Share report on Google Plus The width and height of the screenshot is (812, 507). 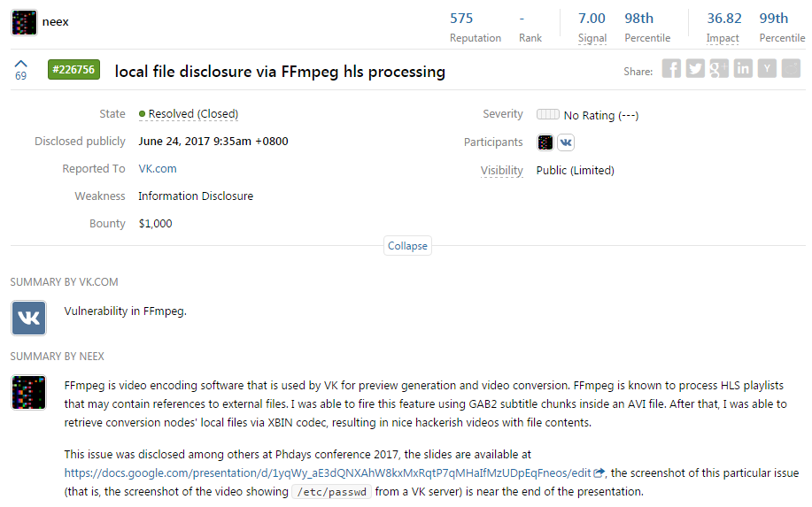point(719,68)
